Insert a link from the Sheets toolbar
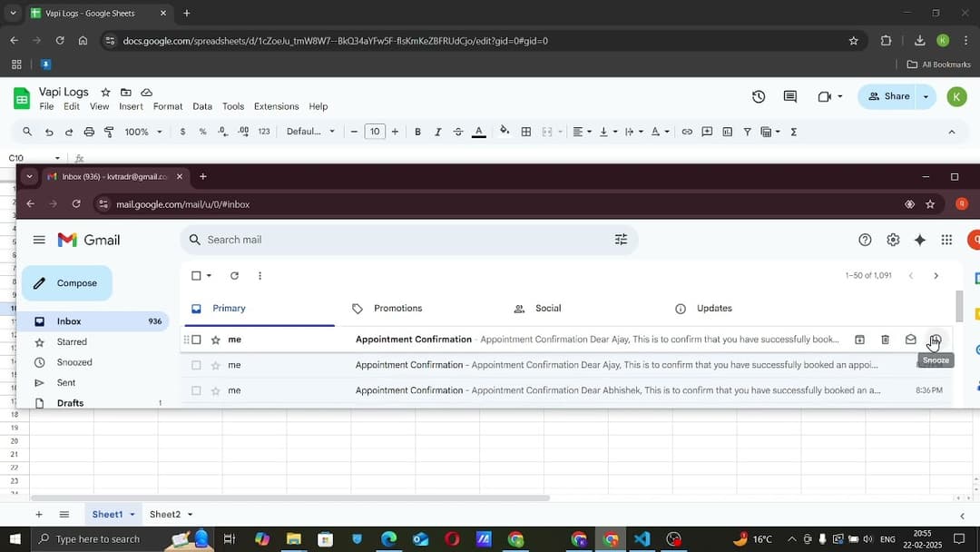The height and width of the screenshot is (552, 980). click(687, 132)
